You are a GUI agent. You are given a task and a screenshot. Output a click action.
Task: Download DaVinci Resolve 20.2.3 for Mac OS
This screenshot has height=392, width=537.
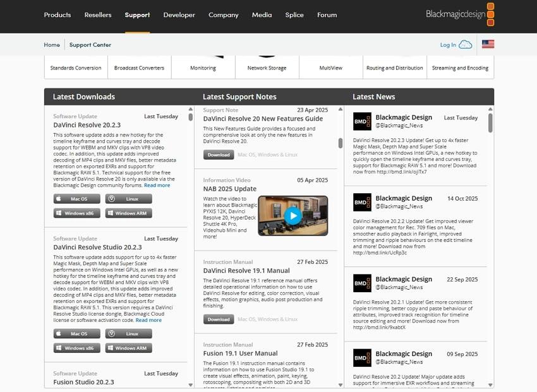(x=76, y=199)
